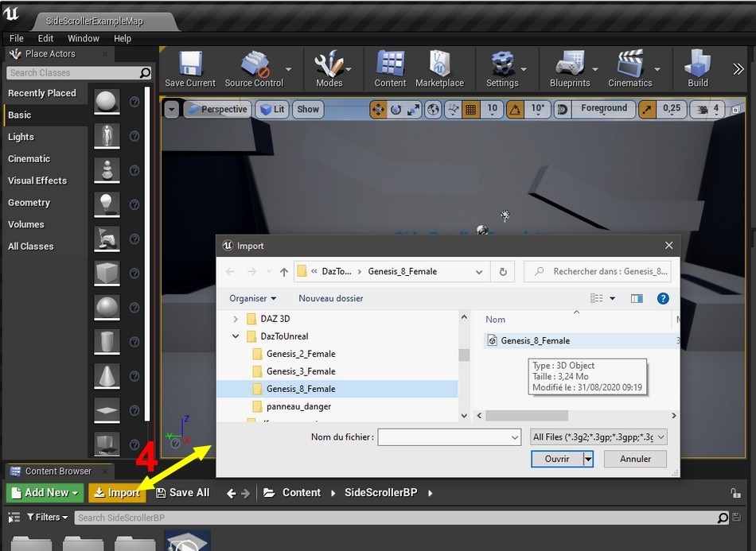756x551 pixels.
Task: Click Nouveau dossier in Import dialog
Action: point(331,299)
